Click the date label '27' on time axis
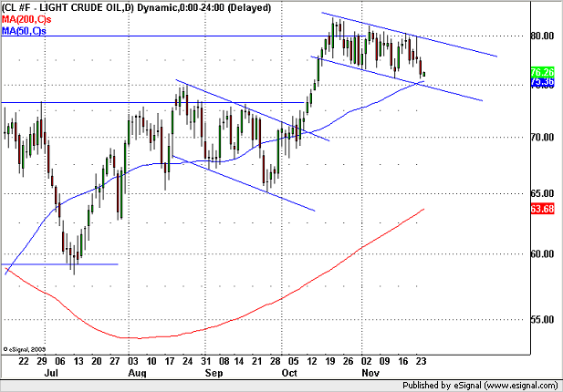563x392 pixels. [115, 361]
